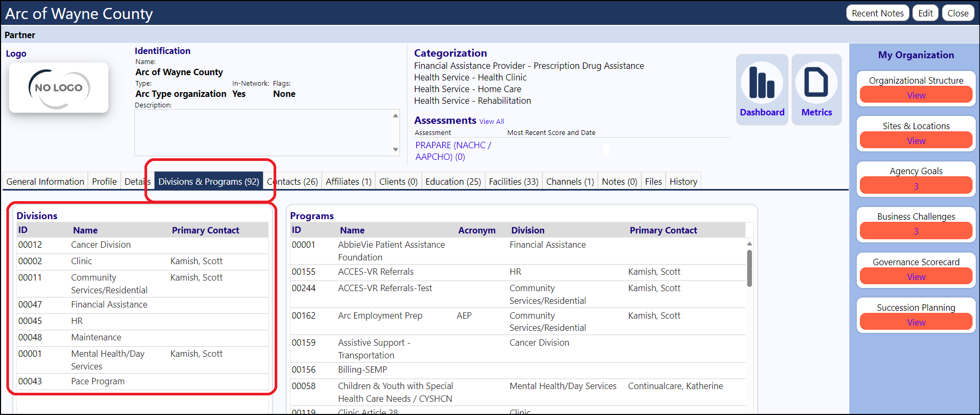Select Community Services/Residential division 00011
The height and width of the screenshot is (415, 980).
[x=142, y=284]
